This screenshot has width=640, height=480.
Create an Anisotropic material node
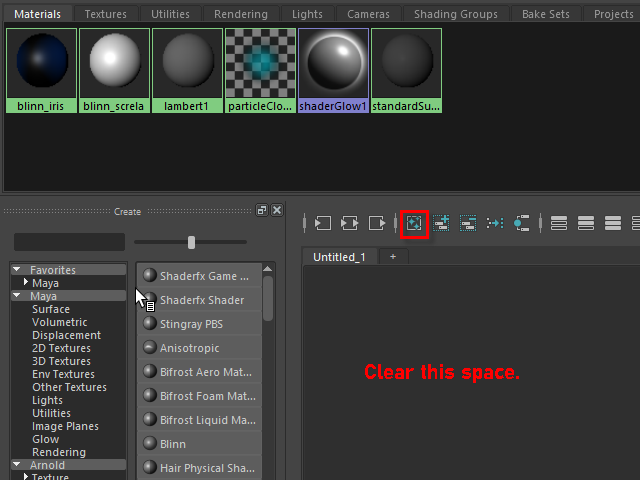(x=189, y=348)
